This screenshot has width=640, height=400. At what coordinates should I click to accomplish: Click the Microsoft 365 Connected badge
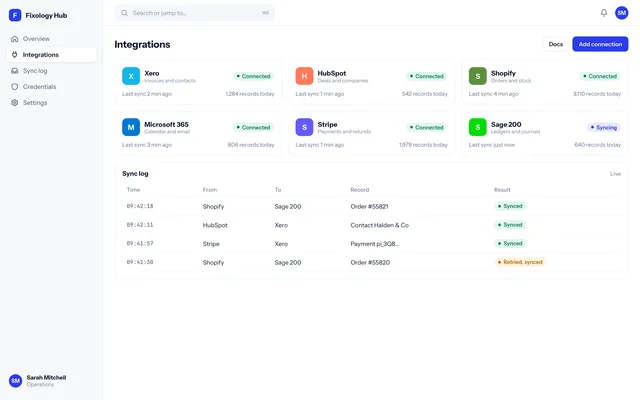pos(253,127)
